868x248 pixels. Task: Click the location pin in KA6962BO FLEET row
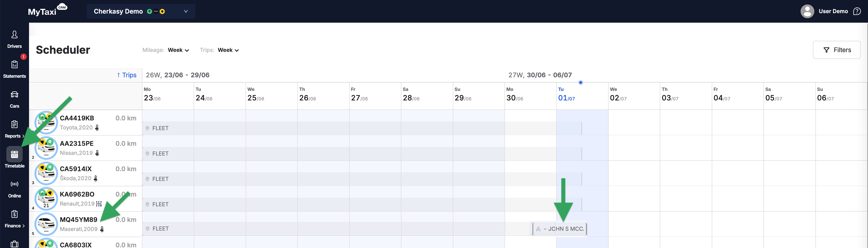click(147, 204)
